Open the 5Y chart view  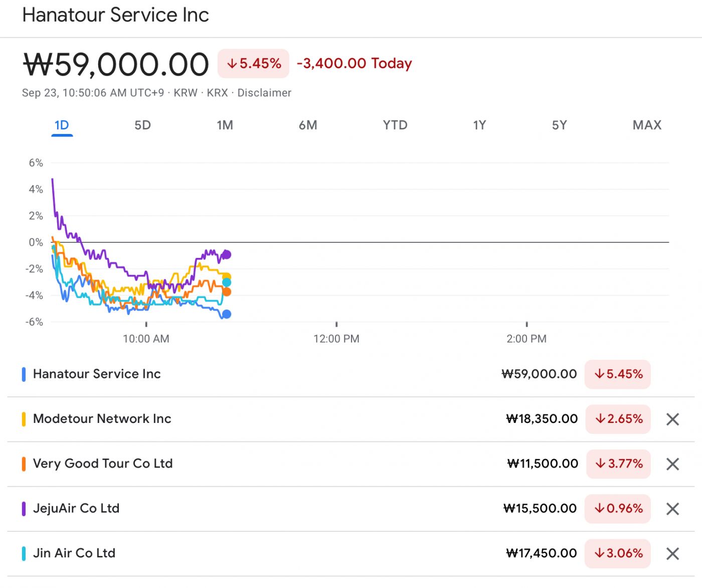(559, 125)
